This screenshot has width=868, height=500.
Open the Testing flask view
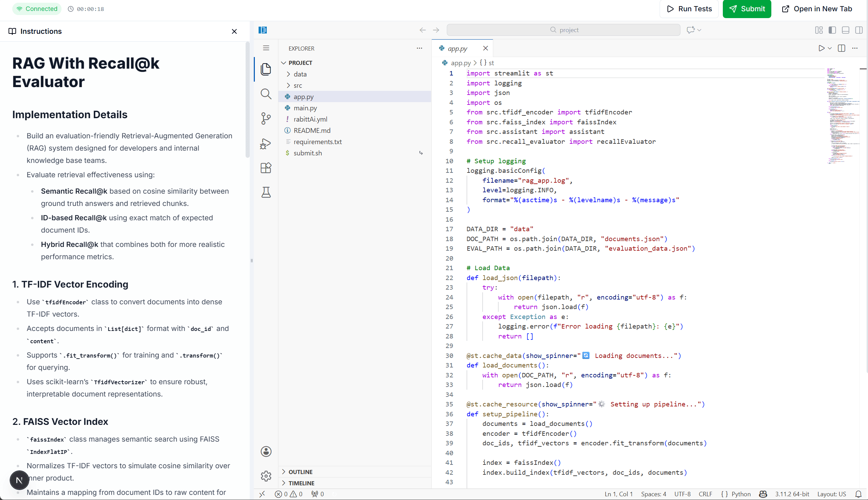[x=266, y=192]
